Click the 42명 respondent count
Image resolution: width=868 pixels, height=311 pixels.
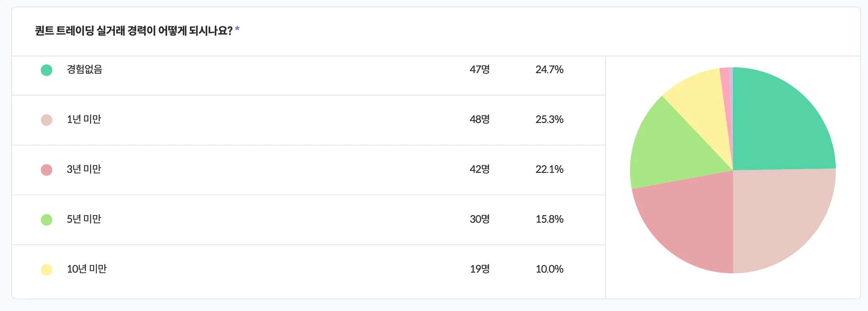click(479, 169)
